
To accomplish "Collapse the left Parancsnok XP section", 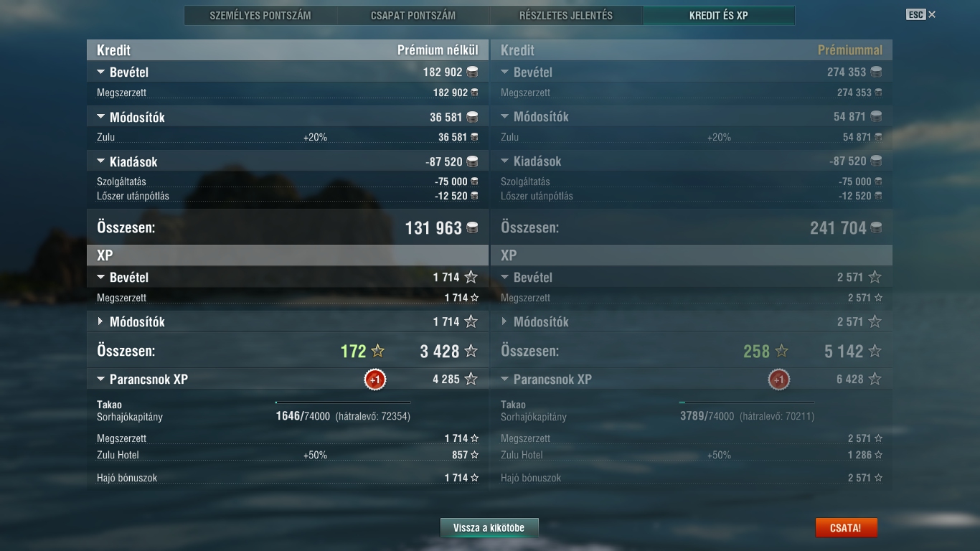I will [x=101, y=380].
